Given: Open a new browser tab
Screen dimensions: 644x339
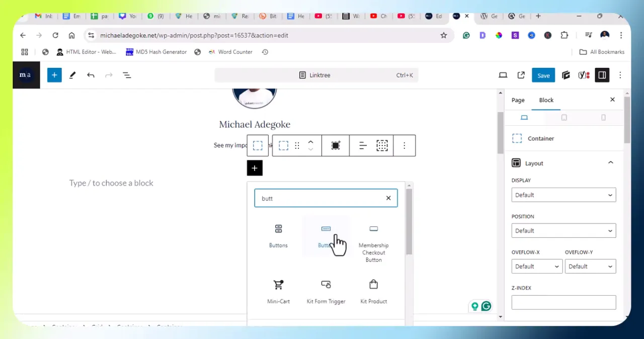Looking at the screenshot, I should coord(538,16).
